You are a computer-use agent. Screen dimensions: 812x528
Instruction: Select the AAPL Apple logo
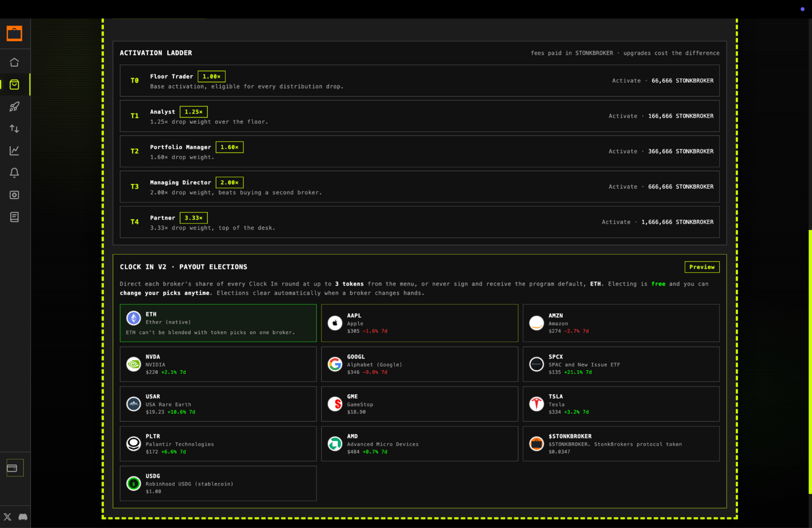click(x=335, y=323)
